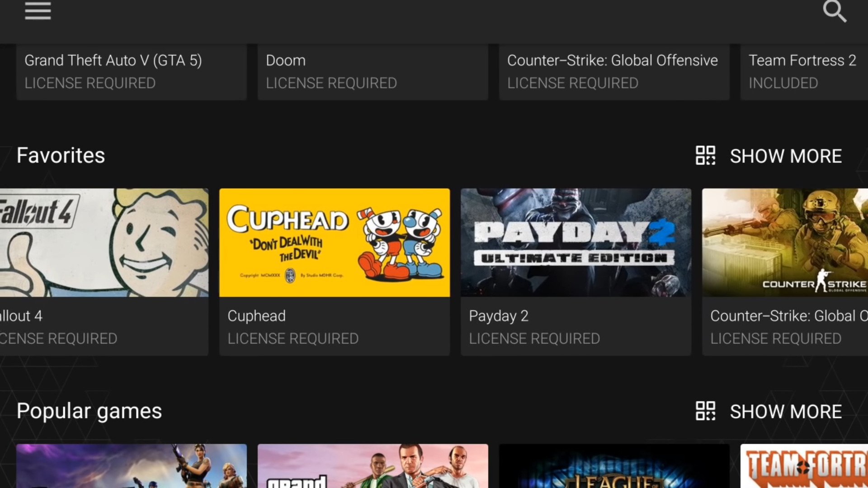
Task: Click LICENSE REQUIRED under Cuphead
Action: click(x=293, y=338)
